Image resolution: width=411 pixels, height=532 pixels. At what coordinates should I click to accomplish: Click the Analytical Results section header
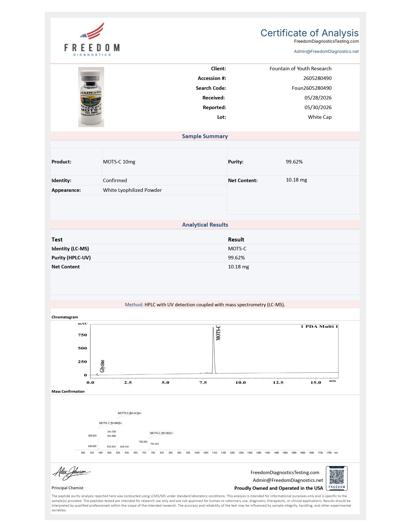pos(205,225)
